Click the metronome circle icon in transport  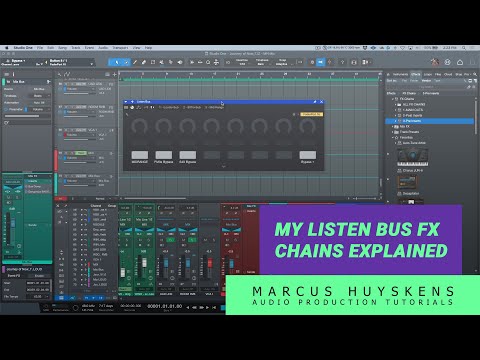76,308
